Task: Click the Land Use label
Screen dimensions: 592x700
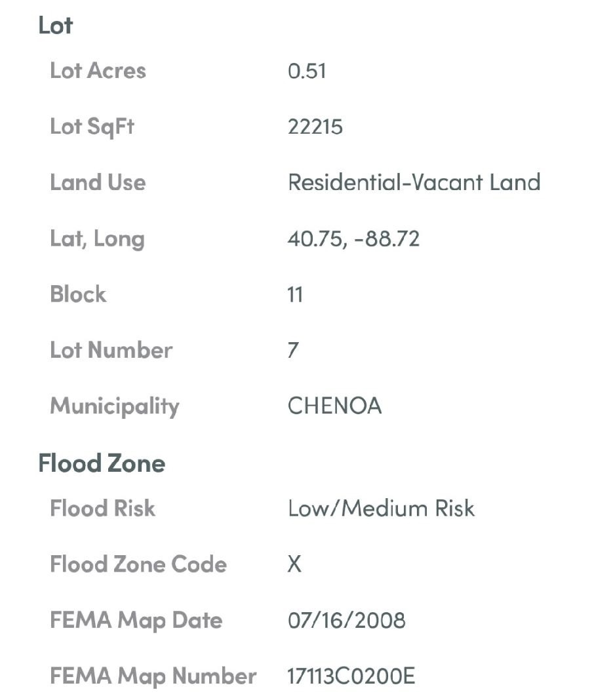Action: pos(98,182)
